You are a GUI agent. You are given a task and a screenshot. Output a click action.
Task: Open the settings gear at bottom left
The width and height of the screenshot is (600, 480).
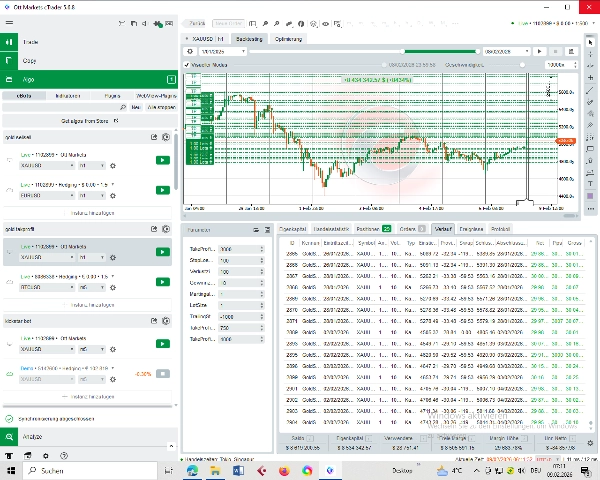coord(46,456)
